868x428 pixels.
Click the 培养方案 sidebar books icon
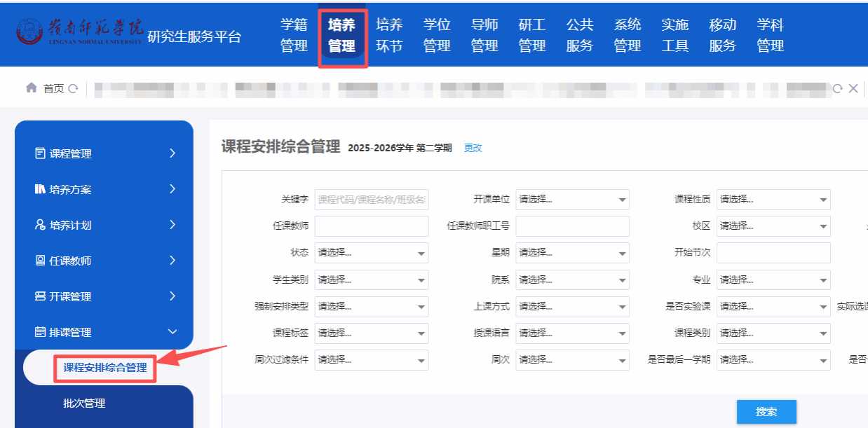pyautogui.click(x=40, y=189)
